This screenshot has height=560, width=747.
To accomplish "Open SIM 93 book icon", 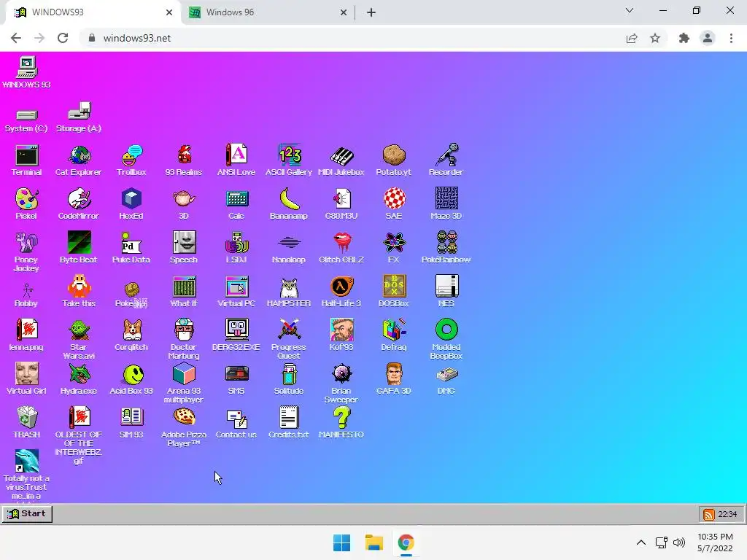I will point(131,423).
